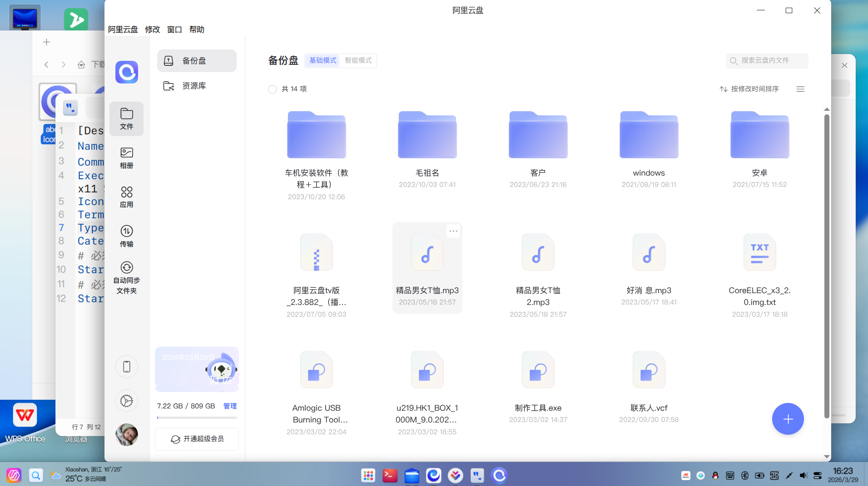Click the storage usage progress bar

tap(196, 417)
